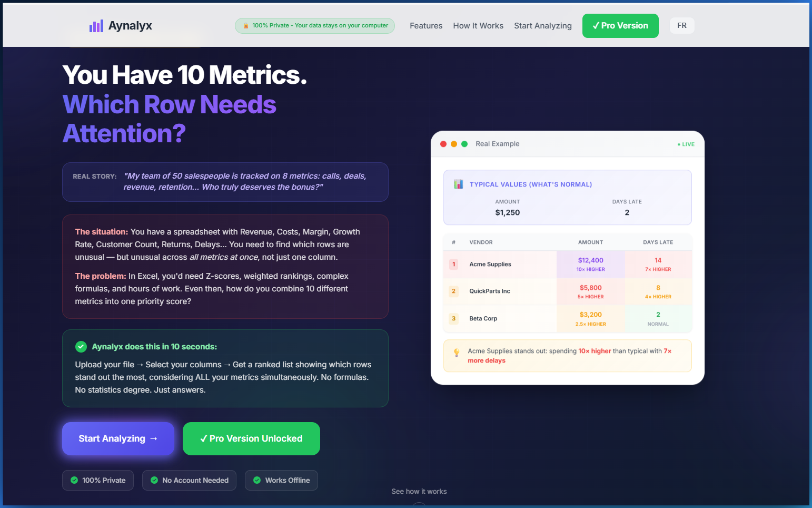The image size is (812, 508).
Task: Click the LIVE indicator on the Real Example window
Action: (686, 143)
